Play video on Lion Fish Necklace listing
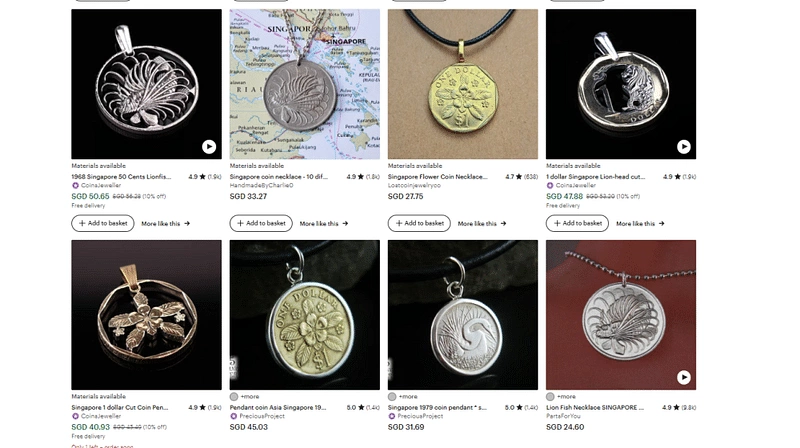 [684, 378]
